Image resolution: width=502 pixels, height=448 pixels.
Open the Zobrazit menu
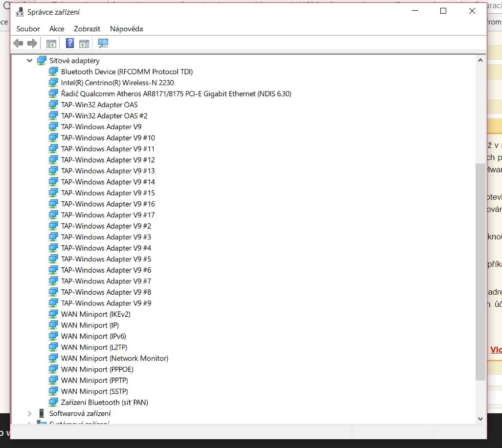87,29
